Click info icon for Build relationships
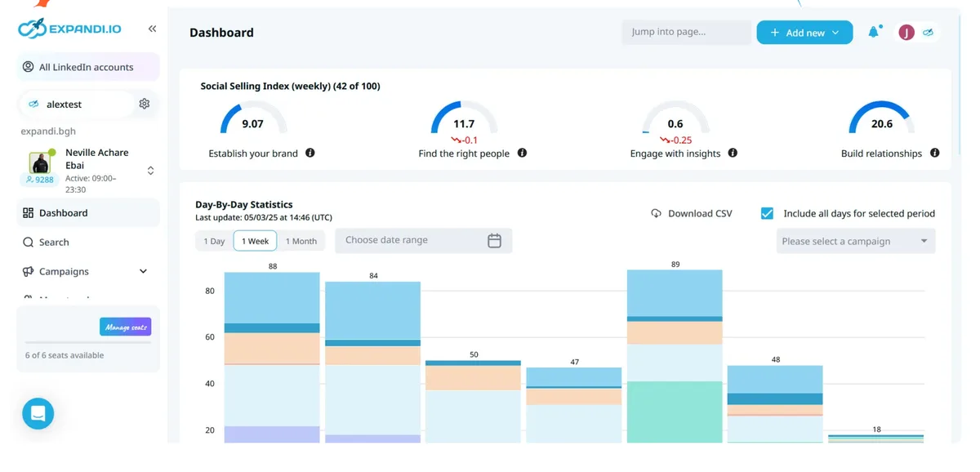980x472 pixels. point(934,153)
